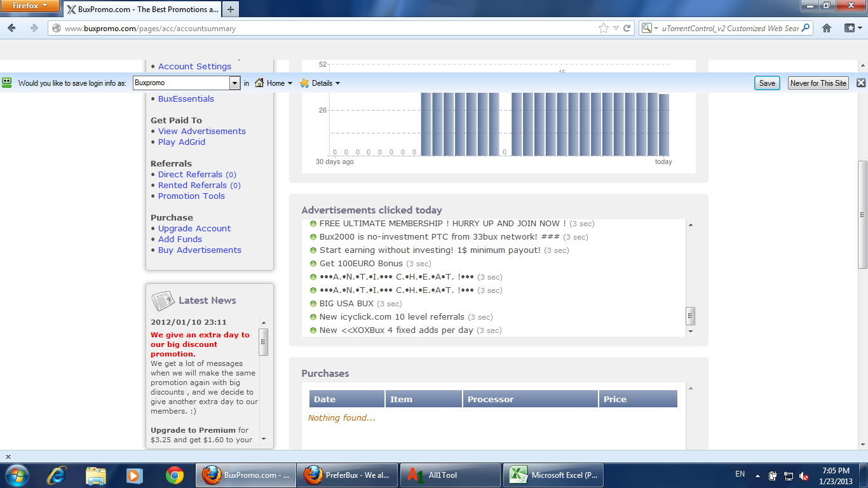Switch to Microsoft Excel taskbar window
This screenshot has width=868, height=488.
[x=553, y=475]
